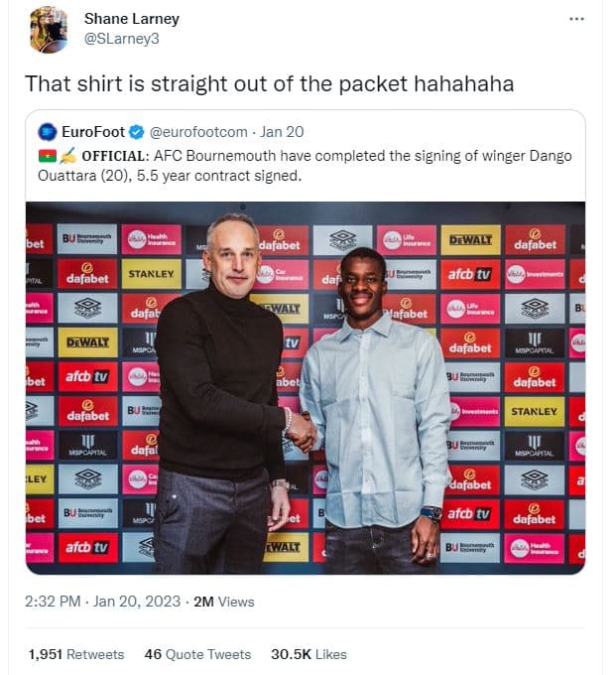The height and width of the screenshot is (675, 616).
Task: Open Shane Larney's profile picture
Action: tap(49, 29)
